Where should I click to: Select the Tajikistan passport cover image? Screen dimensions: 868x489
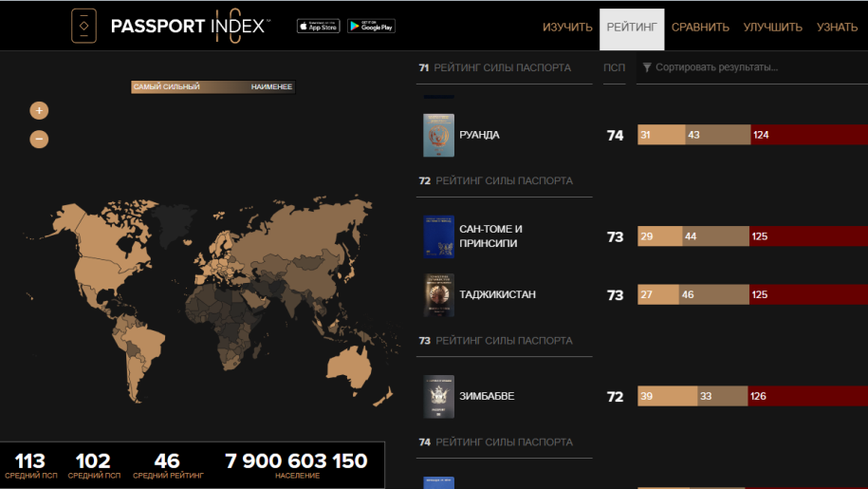click(438, 295)
